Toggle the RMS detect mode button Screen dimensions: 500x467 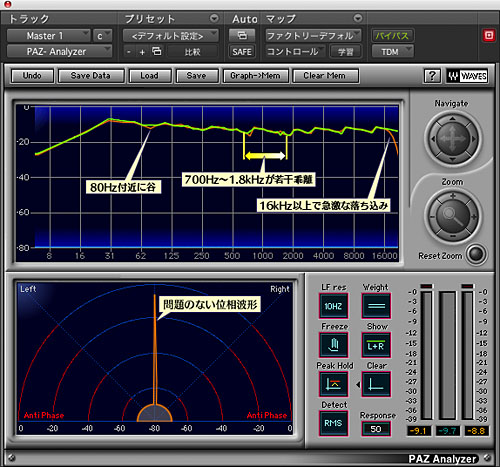334,423
